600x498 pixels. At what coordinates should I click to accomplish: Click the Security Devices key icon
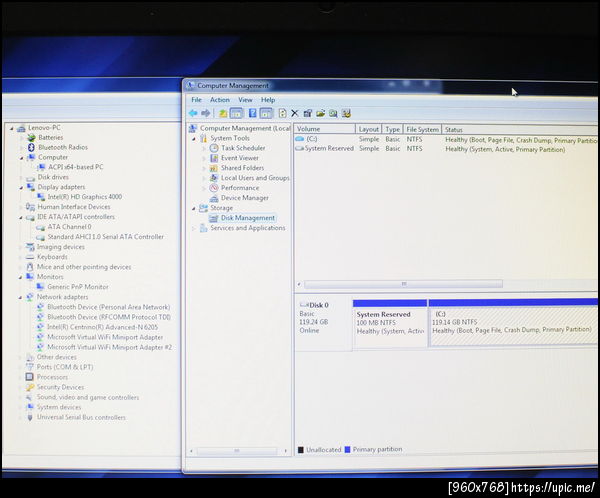pos(30,387)
